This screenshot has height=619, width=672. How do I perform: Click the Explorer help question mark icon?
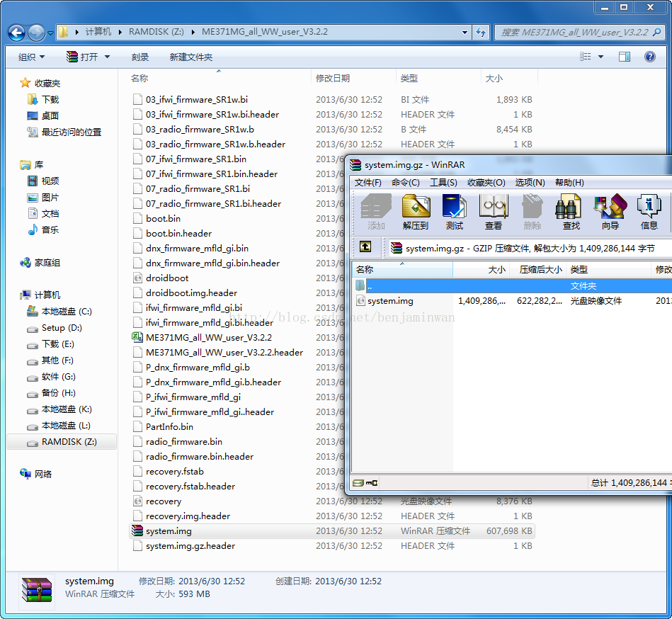tap(649, 57)
